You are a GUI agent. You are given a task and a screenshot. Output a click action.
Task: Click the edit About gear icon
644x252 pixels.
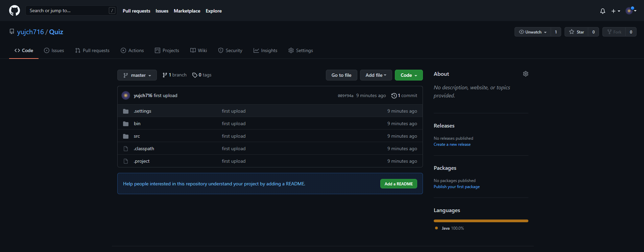click(x=526, y=74)
